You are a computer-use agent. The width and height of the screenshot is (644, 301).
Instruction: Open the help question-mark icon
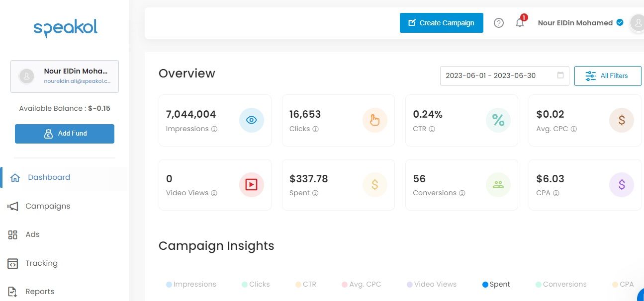[x=498, y=23]
